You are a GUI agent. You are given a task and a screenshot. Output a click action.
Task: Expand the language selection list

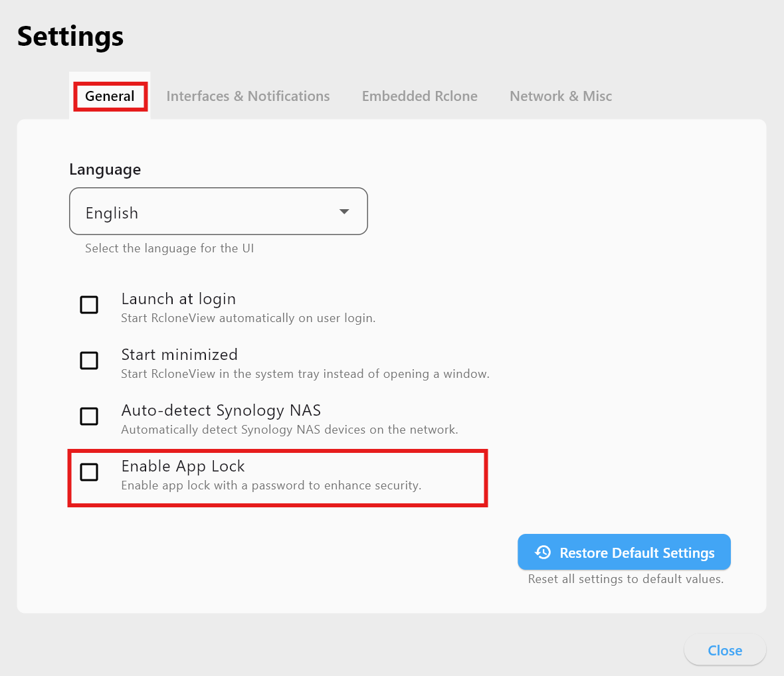(219, 211)
